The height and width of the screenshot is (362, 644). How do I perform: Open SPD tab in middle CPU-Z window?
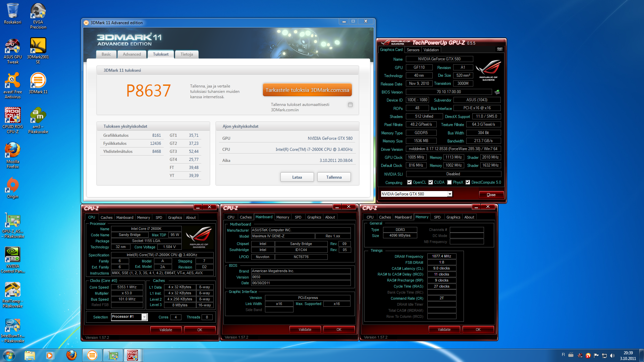pos(298,217)
